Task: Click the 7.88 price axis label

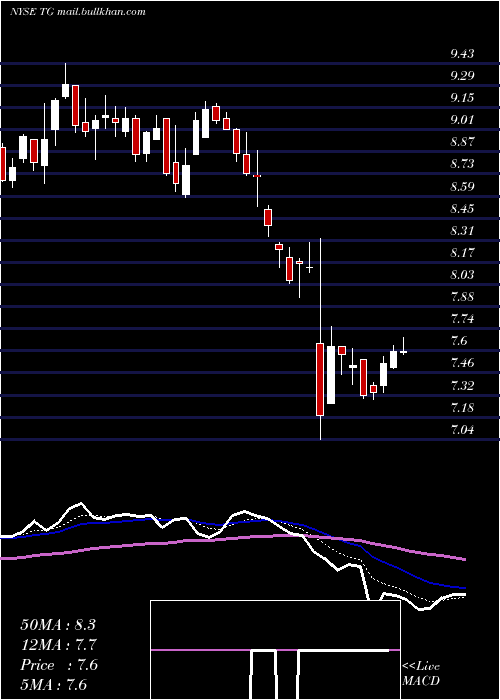Action: click(x=462, y=297)
